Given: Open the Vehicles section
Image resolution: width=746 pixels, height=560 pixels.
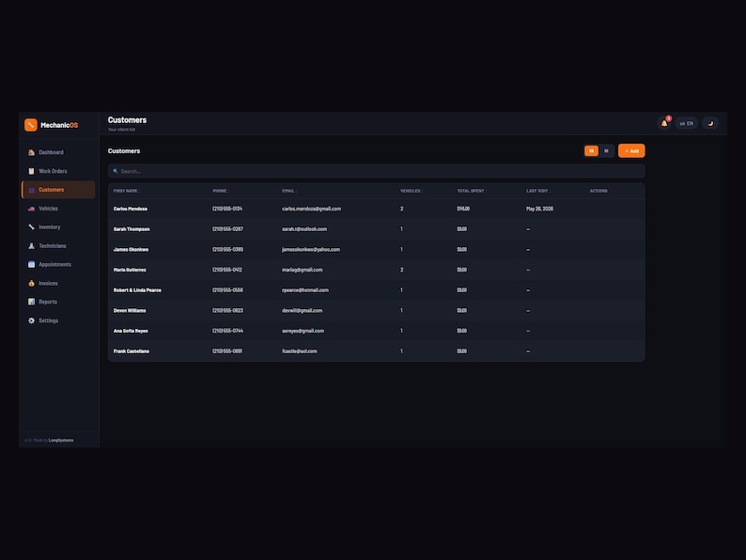Looking at the screenshot, I should 58,209.
